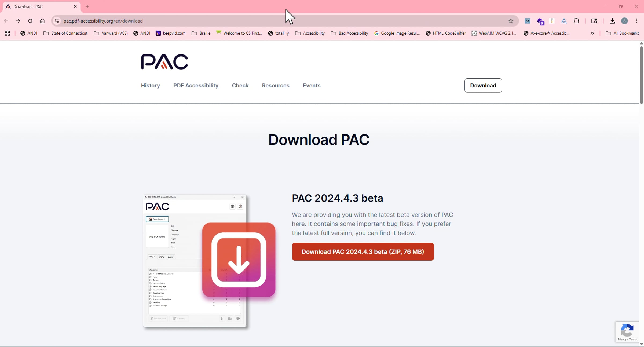Viewport: 644px width, 347px height.
Task: Launch the axe triangle extension
Action: click(x=564, y=21)
